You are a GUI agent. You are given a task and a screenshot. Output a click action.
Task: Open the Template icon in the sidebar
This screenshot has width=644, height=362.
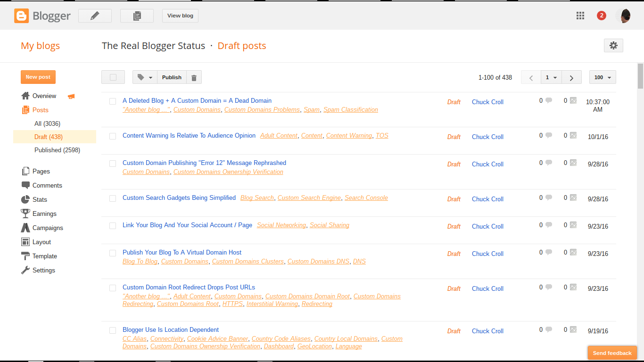(26, 256)
